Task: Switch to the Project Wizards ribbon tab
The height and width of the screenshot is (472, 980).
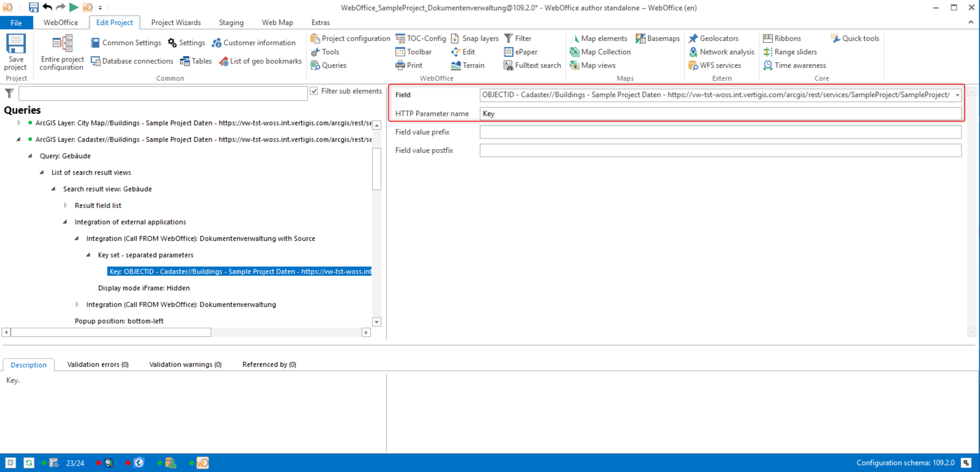Action: (175, 22)
